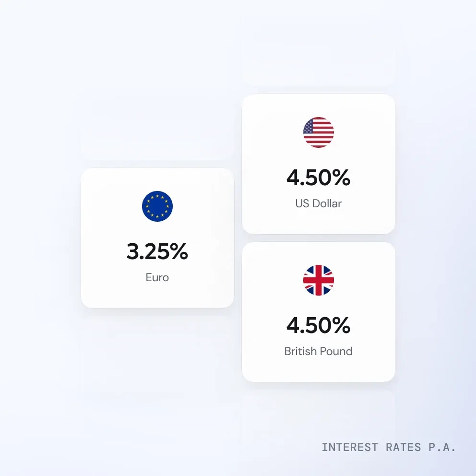
Task: Click the United States flag icon
Action: pyautogui.click(x=319, y=132)
